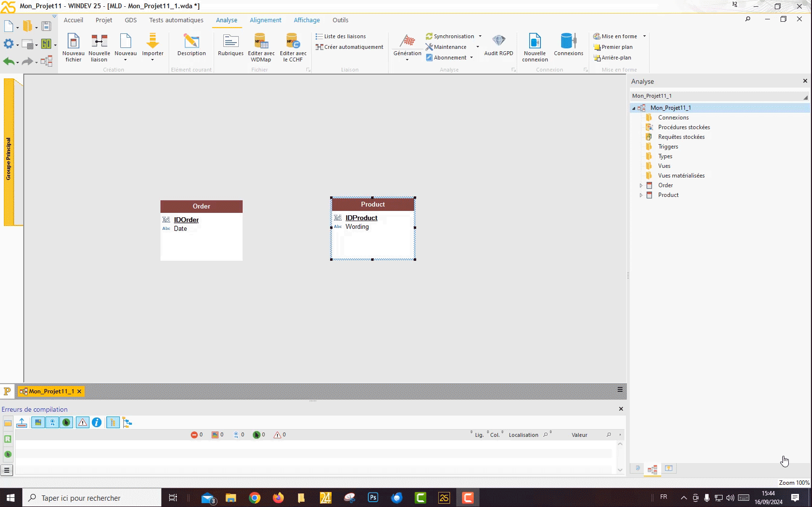Select the IDProduct field
Image resolution: width=812 pixels, height=507 pixels.
(361, 218)
